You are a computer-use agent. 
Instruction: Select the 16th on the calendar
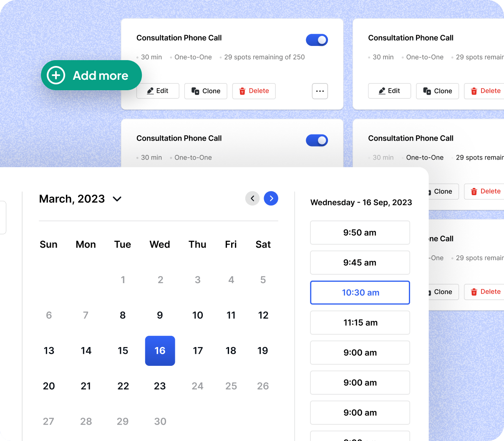tap(160, 351)
